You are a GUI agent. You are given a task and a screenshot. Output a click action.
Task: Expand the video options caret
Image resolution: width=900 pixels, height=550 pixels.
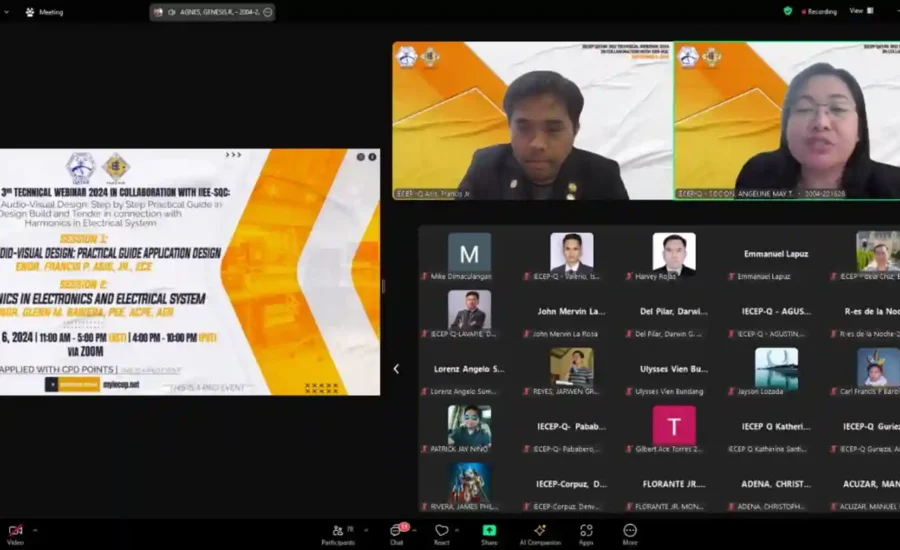[35, 530]
